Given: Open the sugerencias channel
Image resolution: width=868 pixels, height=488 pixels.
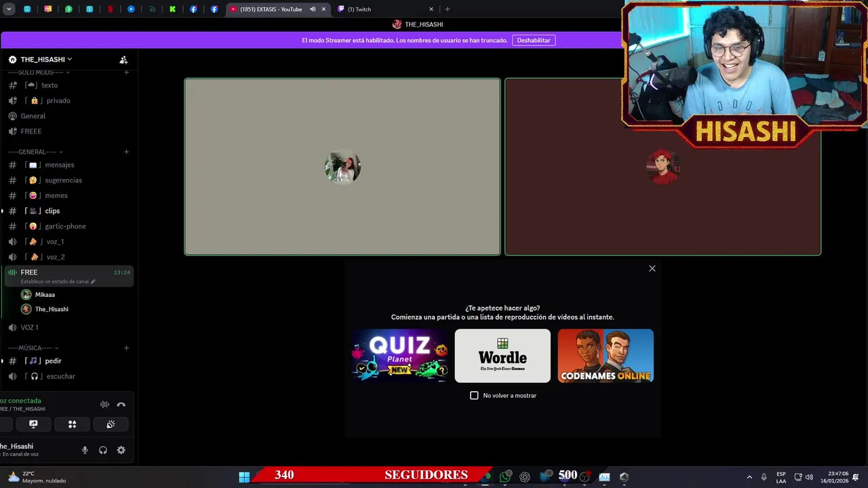Looking at the screenshot, I should 68,180.
